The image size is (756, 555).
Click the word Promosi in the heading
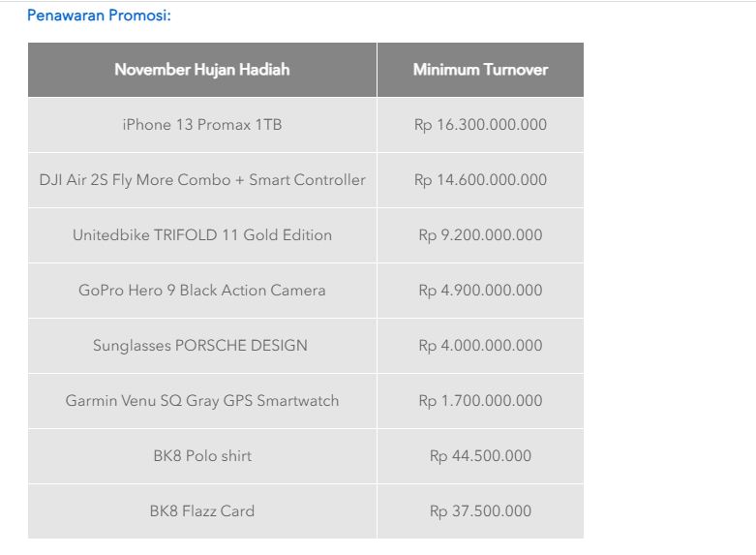[x=139, y=15]
